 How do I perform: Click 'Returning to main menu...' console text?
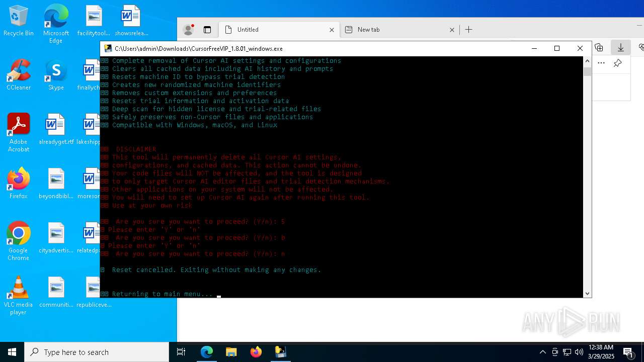pos(163,294)
